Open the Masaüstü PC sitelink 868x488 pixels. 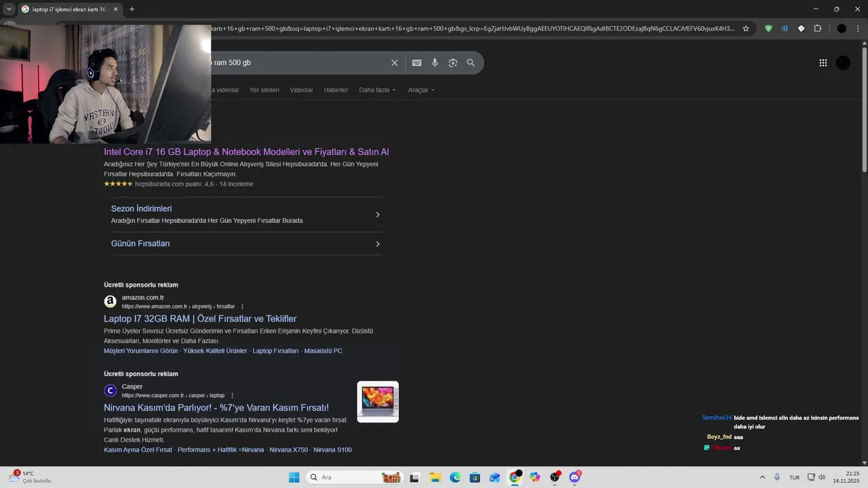pos(323,351)
